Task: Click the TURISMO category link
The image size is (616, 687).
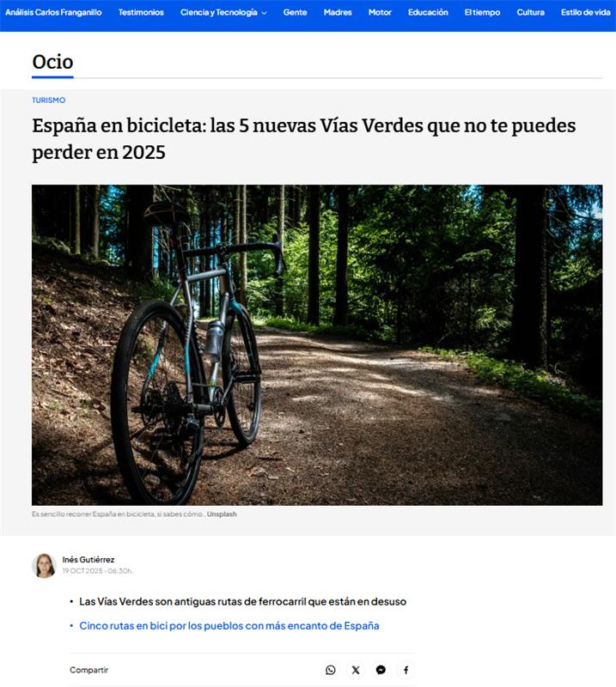Action: click(49, 100)
